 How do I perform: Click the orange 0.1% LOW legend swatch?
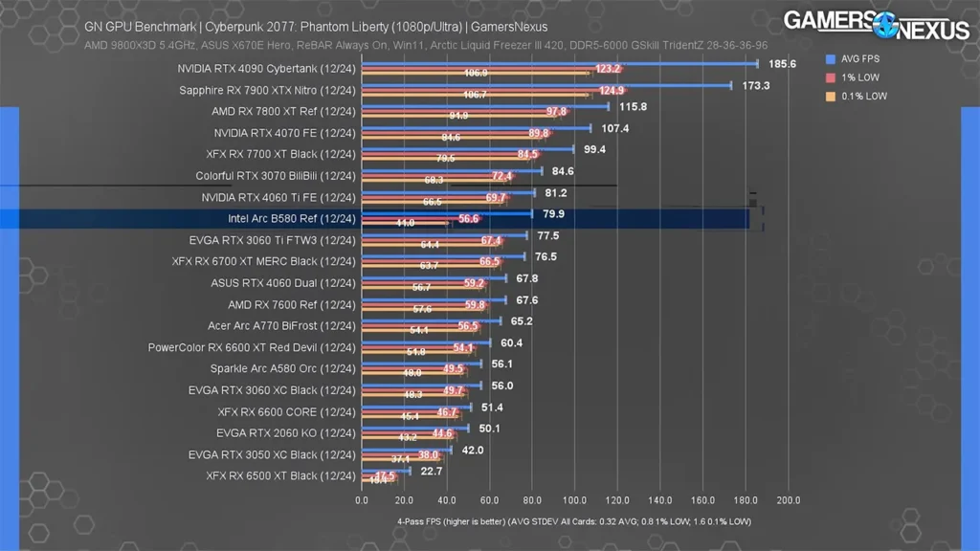(x=831, y=97)
